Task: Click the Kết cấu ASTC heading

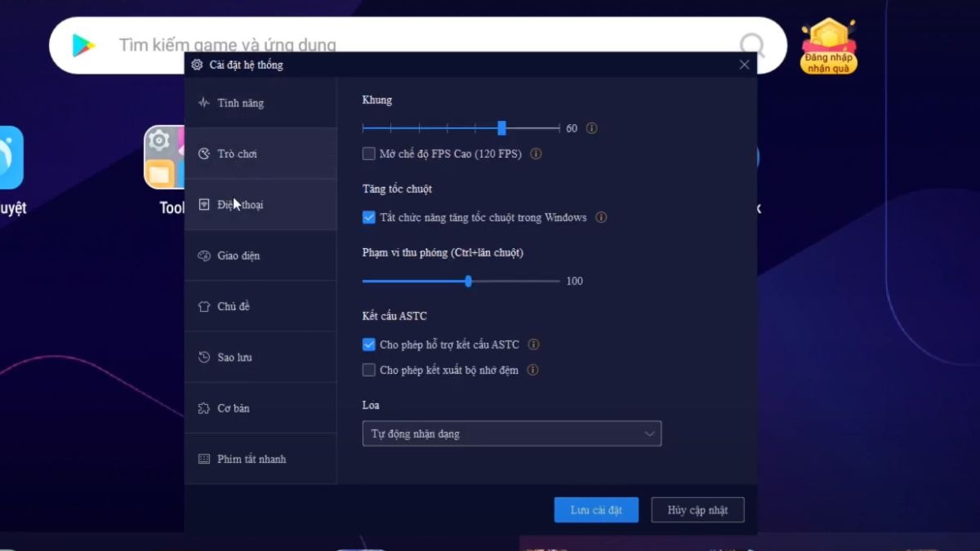Action: tap(394, 316)
